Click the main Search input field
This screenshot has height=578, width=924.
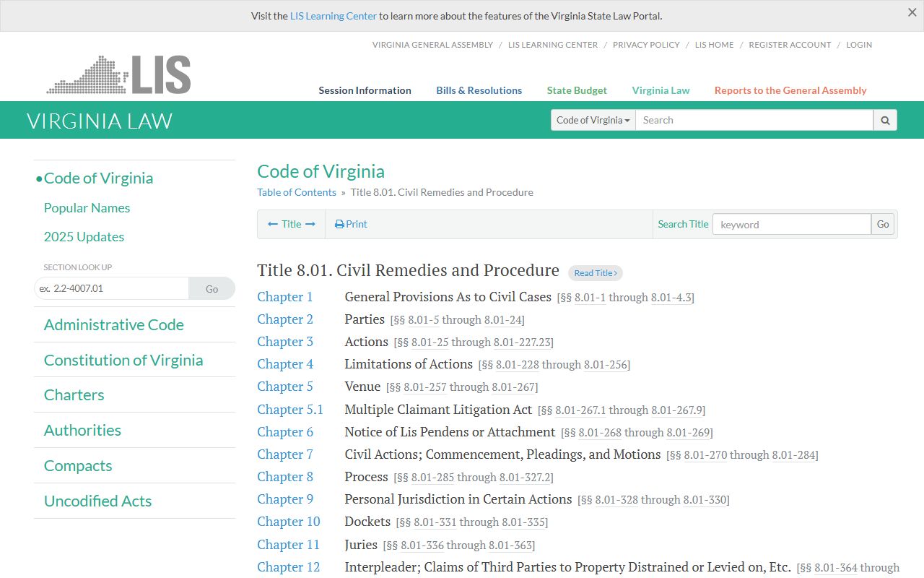coord(754,120)
